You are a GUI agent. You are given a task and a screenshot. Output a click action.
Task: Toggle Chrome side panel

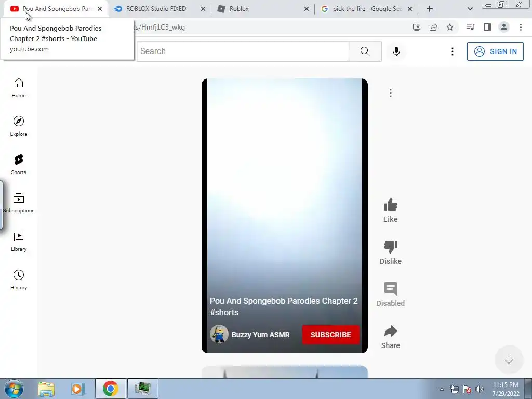coord(487,27)
